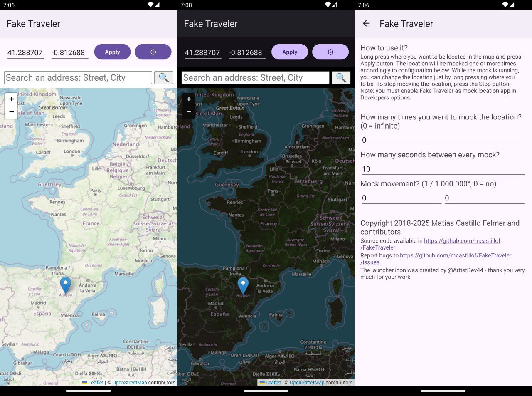Image resolution: width=532 pixels, height=396 pixels.
Task: Tap the gear icon in dark theme
Action: click(x=330, y=52)
